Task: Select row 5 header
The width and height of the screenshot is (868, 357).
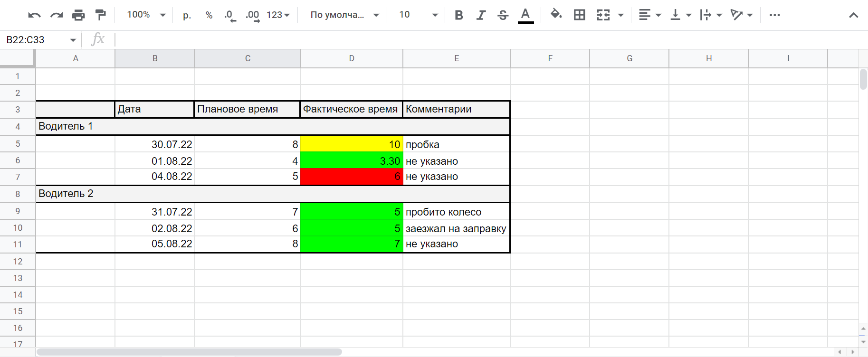Action: (18, 144)
